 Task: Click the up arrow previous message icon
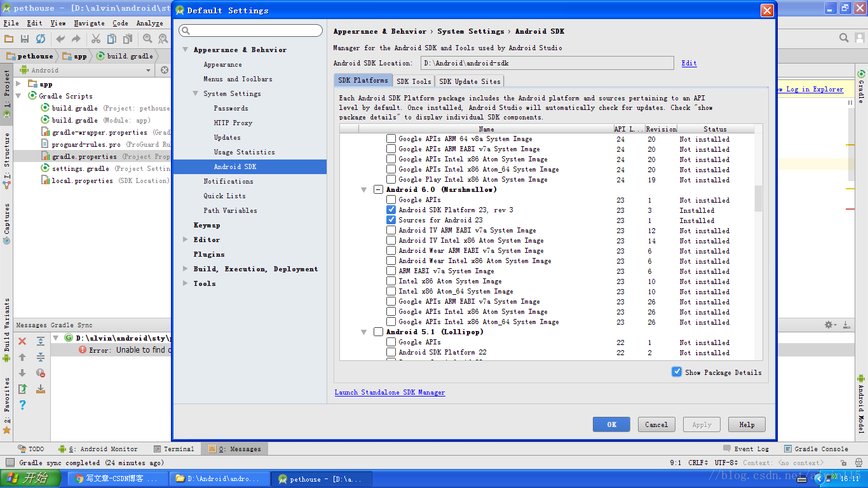pyautogui.click(x=22, y=357)
